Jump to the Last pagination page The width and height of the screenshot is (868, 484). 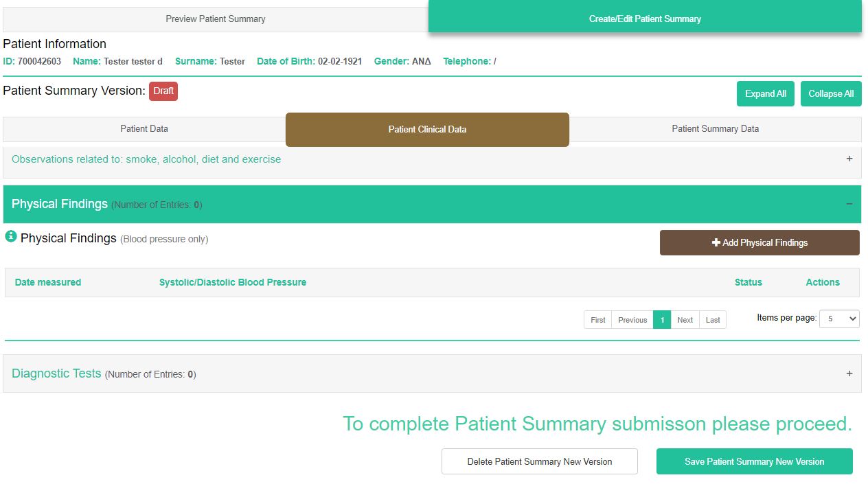(x=713, y=320)
